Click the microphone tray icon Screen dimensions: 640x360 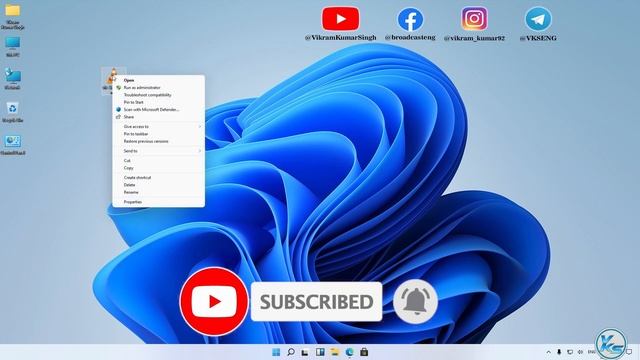(x=559, y=352)
